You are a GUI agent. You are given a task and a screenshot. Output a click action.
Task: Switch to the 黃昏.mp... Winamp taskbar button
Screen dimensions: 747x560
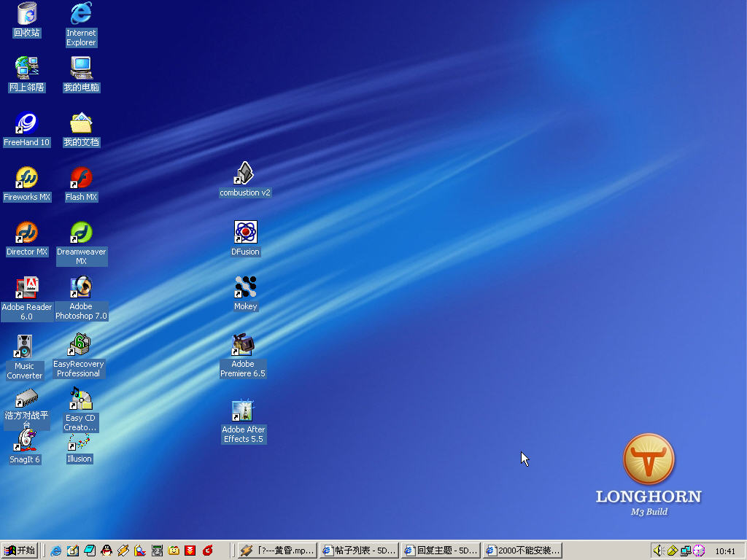tap(277, 551)
